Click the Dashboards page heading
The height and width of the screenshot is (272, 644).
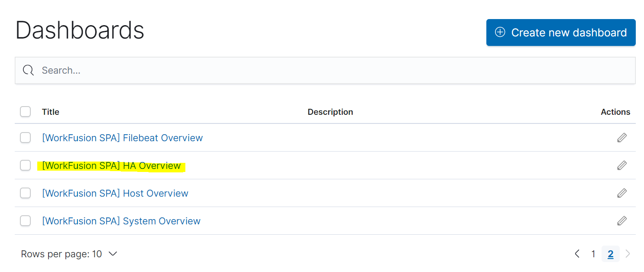(80, 30)
